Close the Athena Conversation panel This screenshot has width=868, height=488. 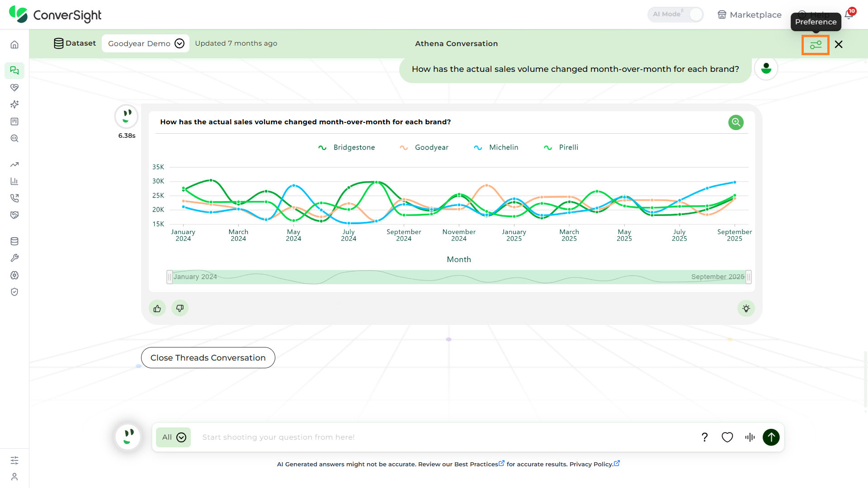pyautogui.click(x=839, y=44)
